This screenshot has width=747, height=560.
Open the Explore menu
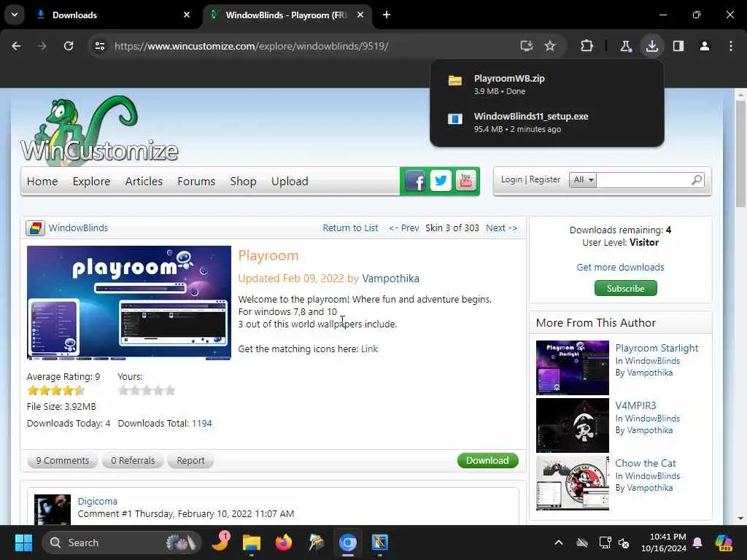(x=91, y=182)
